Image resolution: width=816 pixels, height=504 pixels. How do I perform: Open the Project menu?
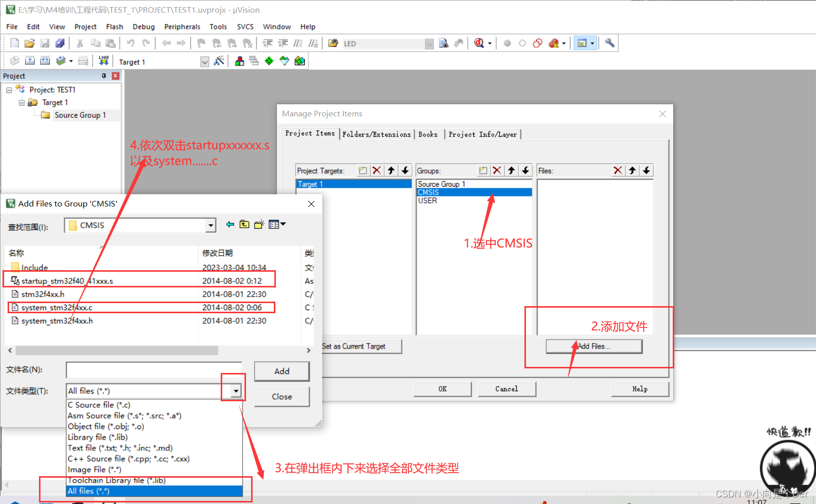click(85, 27)
